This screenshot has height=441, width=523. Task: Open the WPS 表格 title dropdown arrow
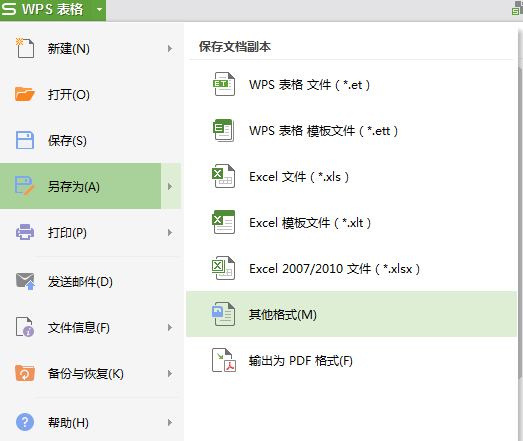tap(99, 9)
